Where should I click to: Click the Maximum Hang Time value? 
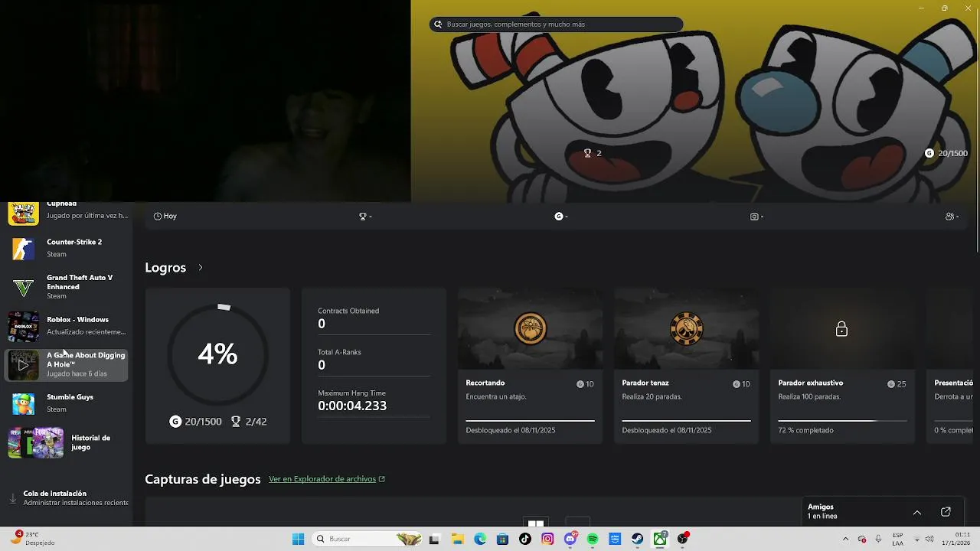pos(352,406)
